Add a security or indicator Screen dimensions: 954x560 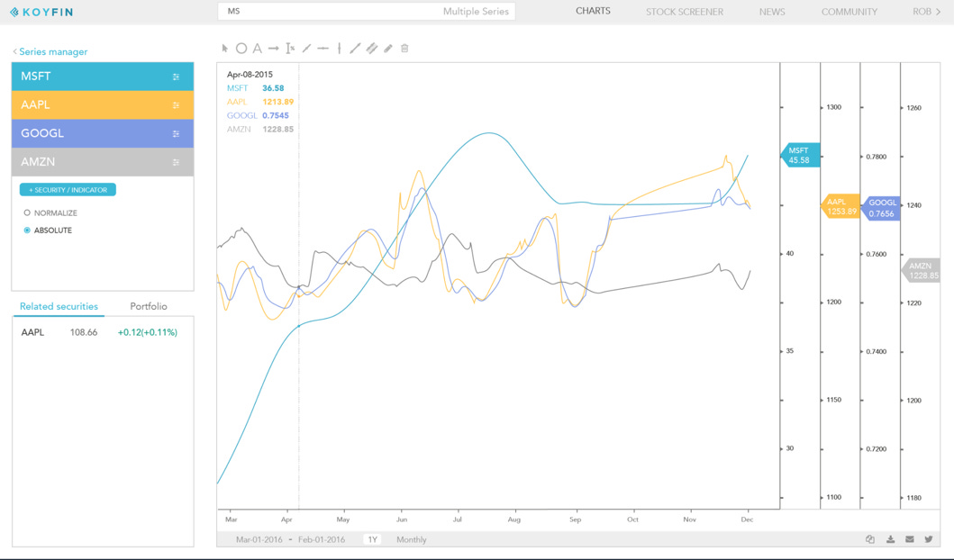68,190
